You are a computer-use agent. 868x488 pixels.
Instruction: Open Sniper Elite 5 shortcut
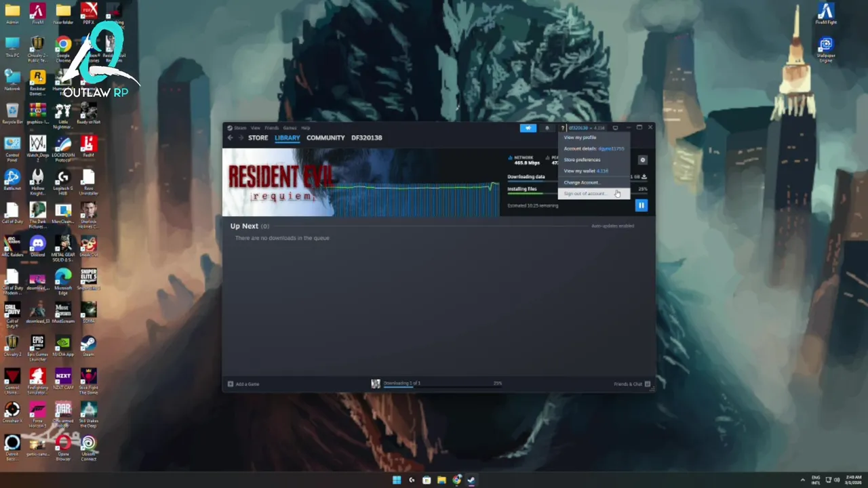88,279
